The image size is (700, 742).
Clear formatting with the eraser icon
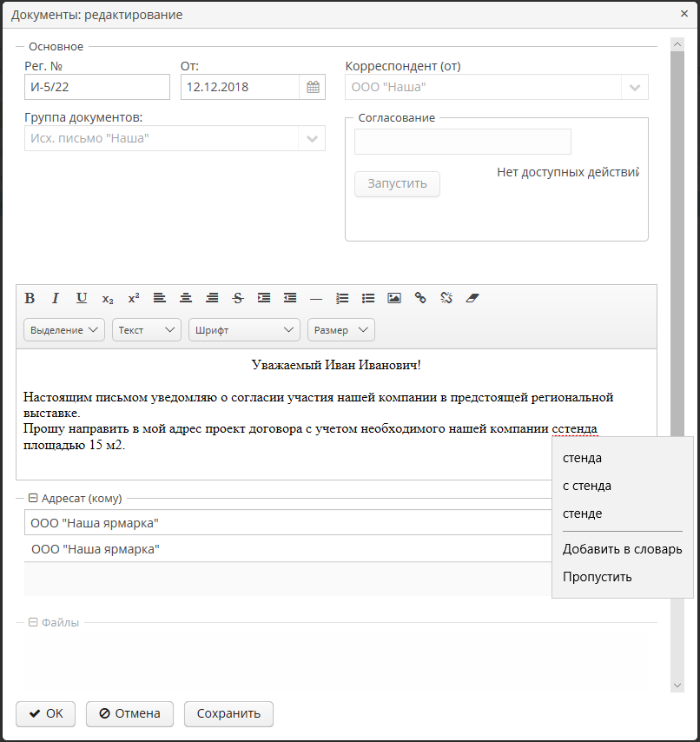472,298
